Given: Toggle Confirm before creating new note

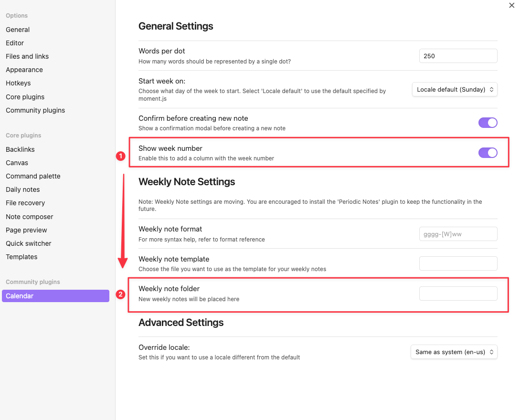Looking at the screenshot, I should [488, 123].
